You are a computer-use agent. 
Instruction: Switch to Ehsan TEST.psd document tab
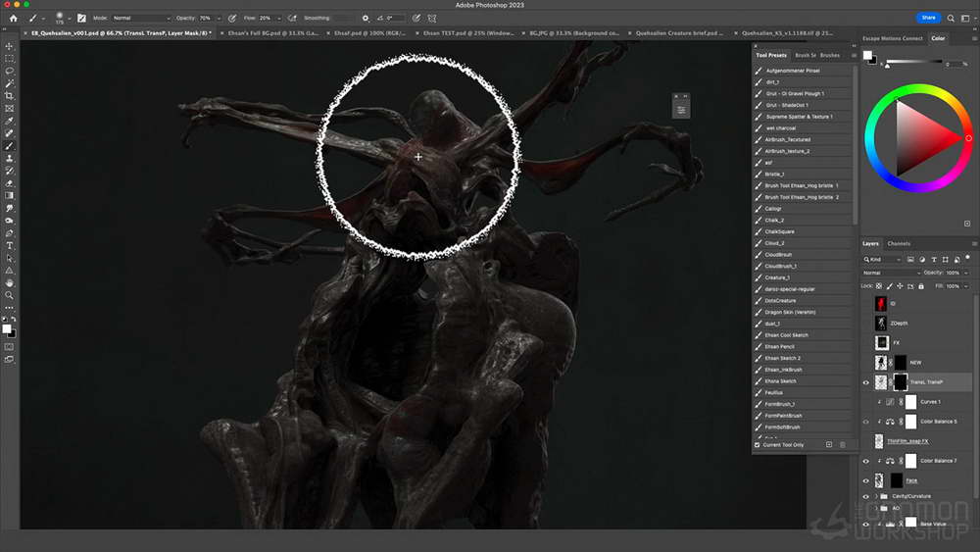468,33
